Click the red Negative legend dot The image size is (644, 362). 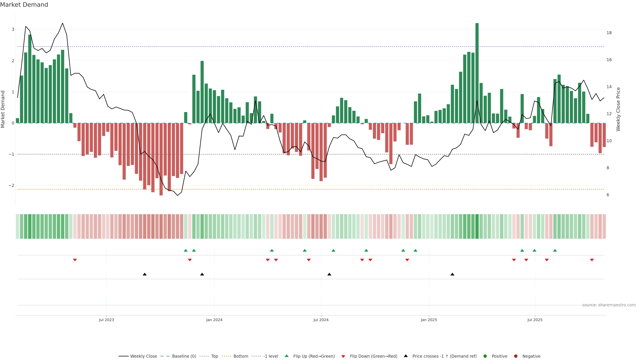[x=516, y=356]
